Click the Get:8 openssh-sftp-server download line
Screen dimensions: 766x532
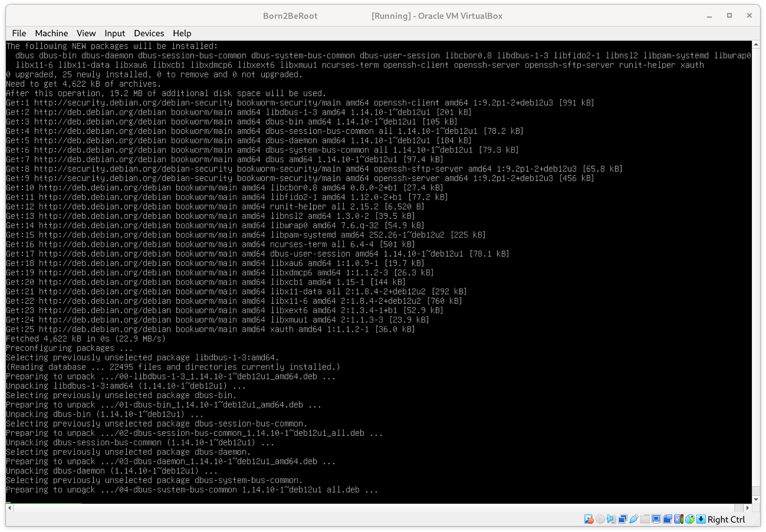tap(314, 169)
